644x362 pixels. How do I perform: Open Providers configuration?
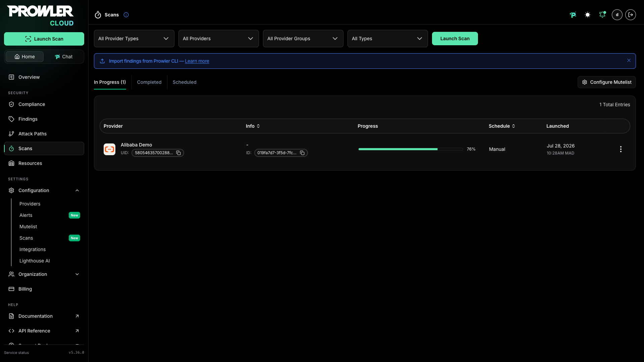(30, 204)
